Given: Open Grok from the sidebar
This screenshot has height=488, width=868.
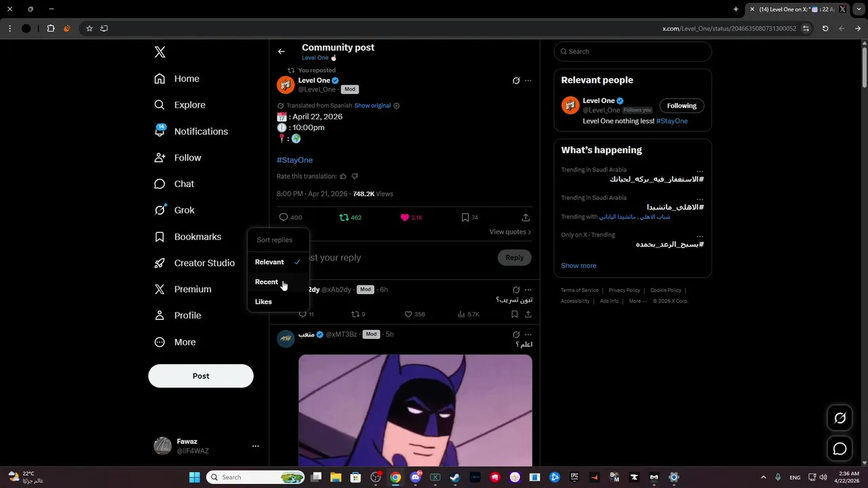Looking at the screenshot, I should [x=174, y=210].
